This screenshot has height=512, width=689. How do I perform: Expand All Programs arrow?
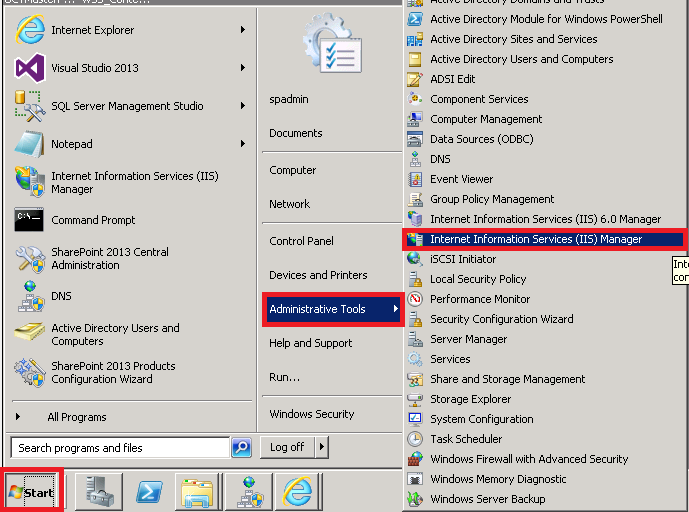[18, 417]
